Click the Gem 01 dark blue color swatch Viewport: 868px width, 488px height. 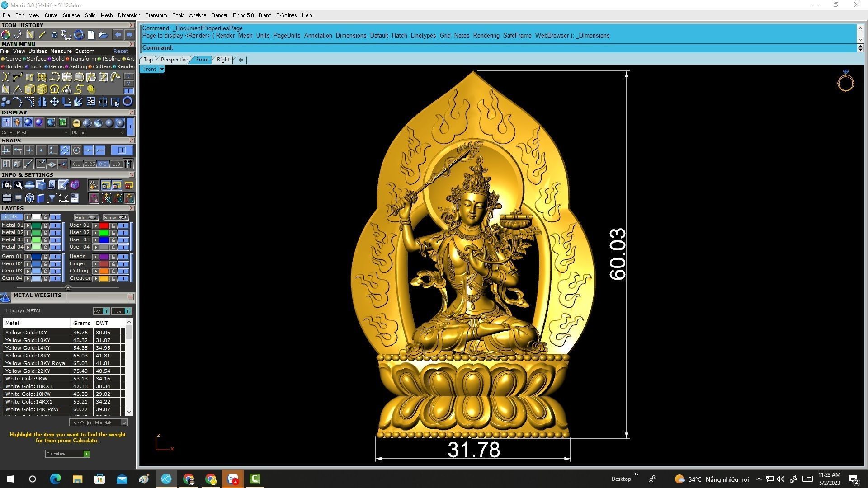tap(36, 257)
